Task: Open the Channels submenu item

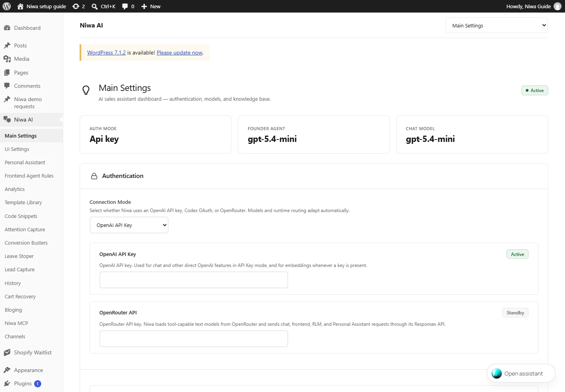Action: pos(15,336)
